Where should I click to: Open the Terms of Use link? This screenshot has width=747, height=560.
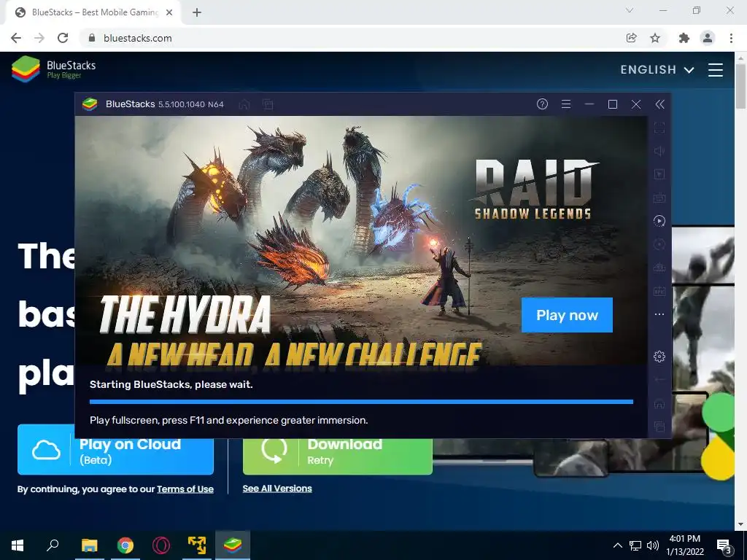coord(185,489)
